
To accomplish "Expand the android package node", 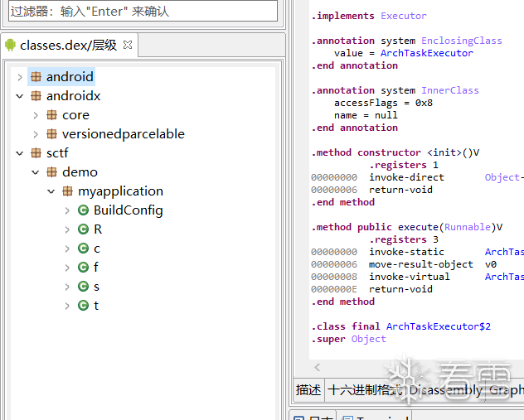I will point(20,77).
